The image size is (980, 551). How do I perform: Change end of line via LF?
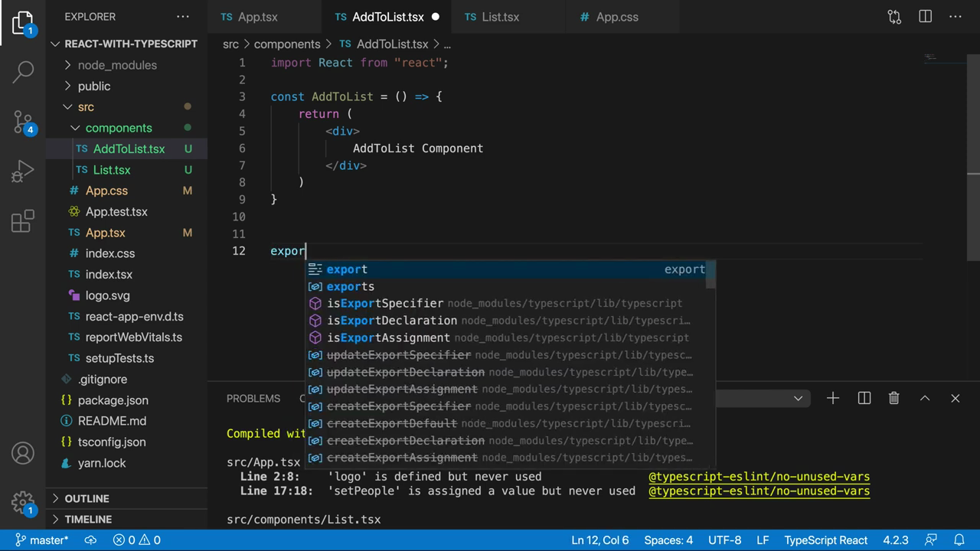[x=763, y=540]
